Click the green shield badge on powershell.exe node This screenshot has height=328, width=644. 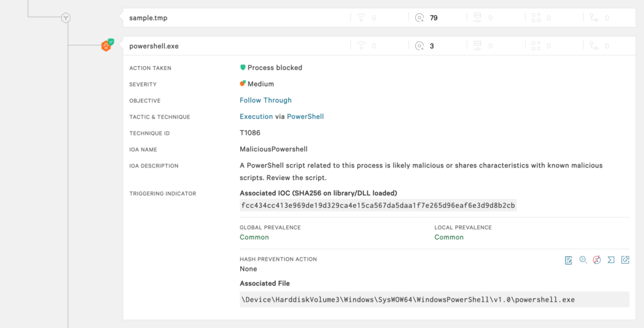[111, 42]
